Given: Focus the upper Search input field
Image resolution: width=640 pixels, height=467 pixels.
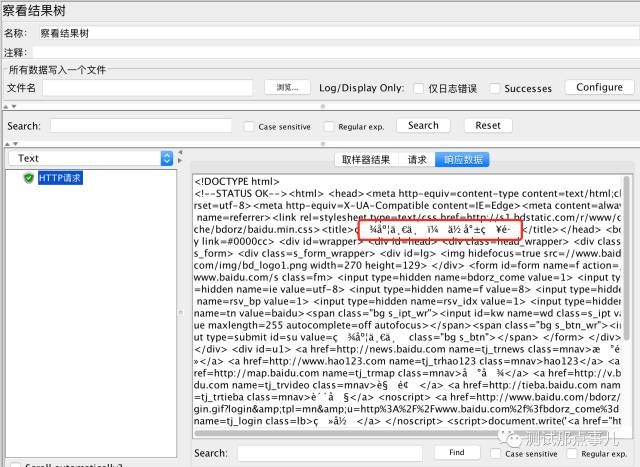Looking at the screenshot, I should (x=141, y=126).
